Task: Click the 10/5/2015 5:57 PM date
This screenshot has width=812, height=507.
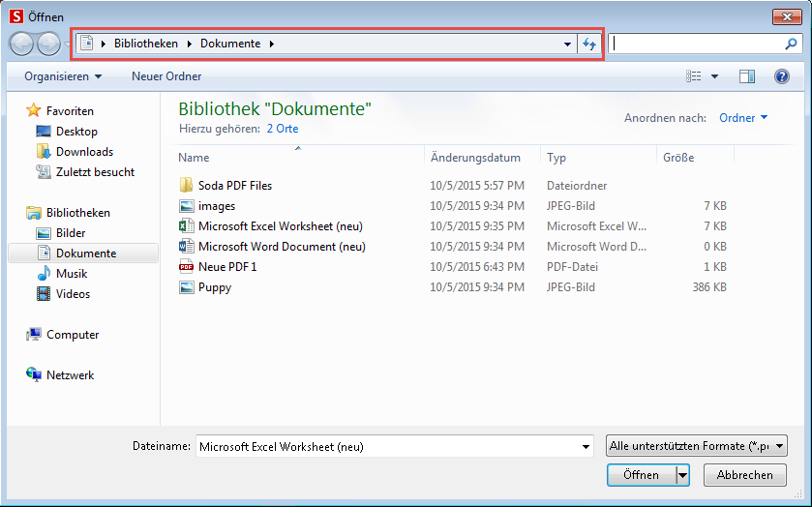Action: tap(477, 186)
